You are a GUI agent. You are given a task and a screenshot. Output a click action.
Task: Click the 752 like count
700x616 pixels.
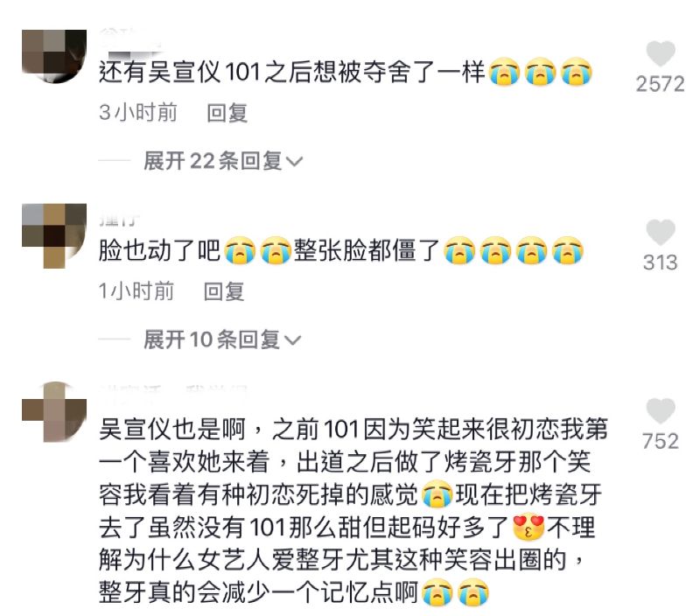(x=661, y=442)
